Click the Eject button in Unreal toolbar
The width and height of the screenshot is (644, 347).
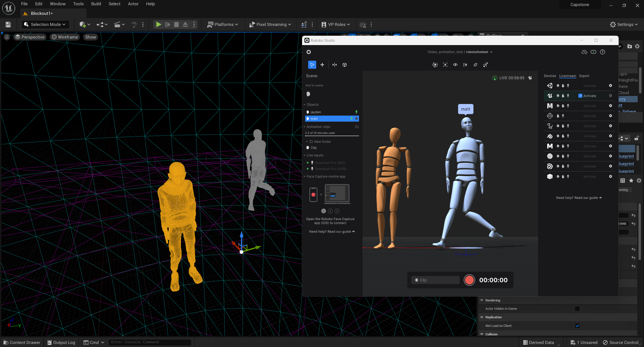coord(185,24)
